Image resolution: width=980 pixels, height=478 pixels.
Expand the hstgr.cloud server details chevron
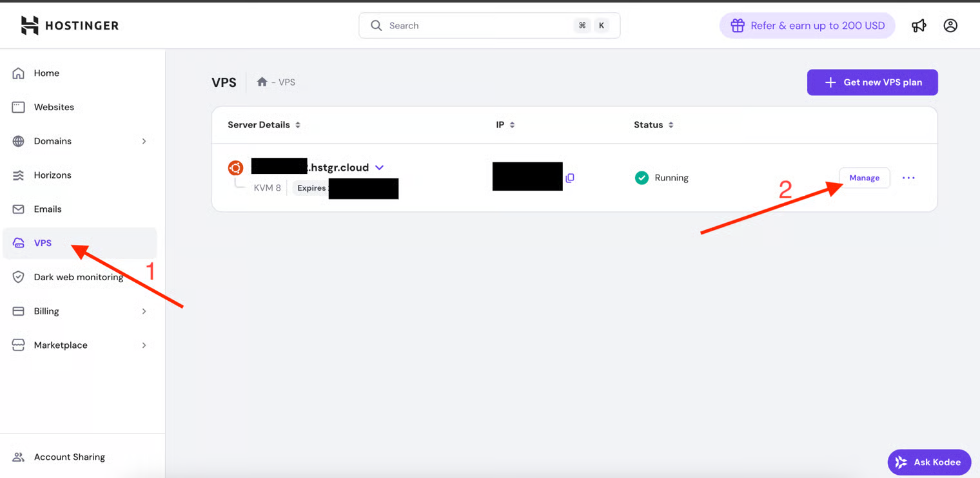click(380, 167)
